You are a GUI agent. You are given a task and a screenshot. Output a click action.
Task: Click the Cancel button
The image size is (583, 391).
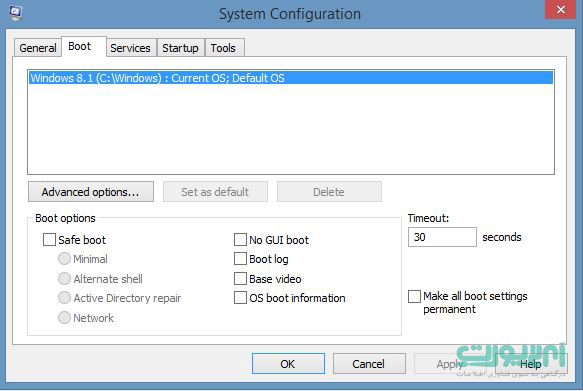369,363
